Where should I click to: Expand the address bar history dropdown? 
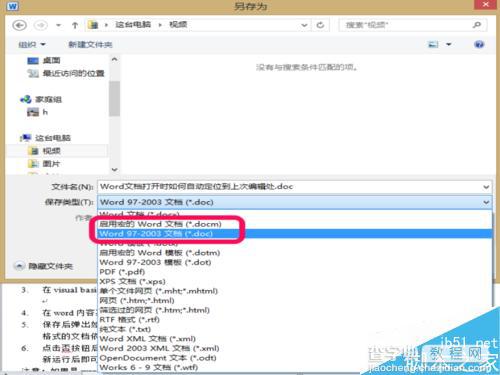[x=304, y=25]
